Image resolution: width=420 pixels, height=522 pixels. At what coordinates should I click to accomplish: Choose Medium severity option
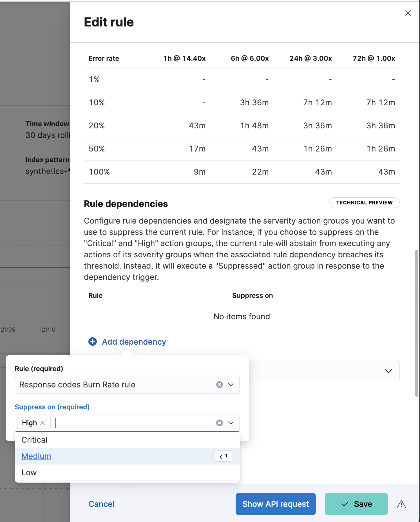(36, 456)
